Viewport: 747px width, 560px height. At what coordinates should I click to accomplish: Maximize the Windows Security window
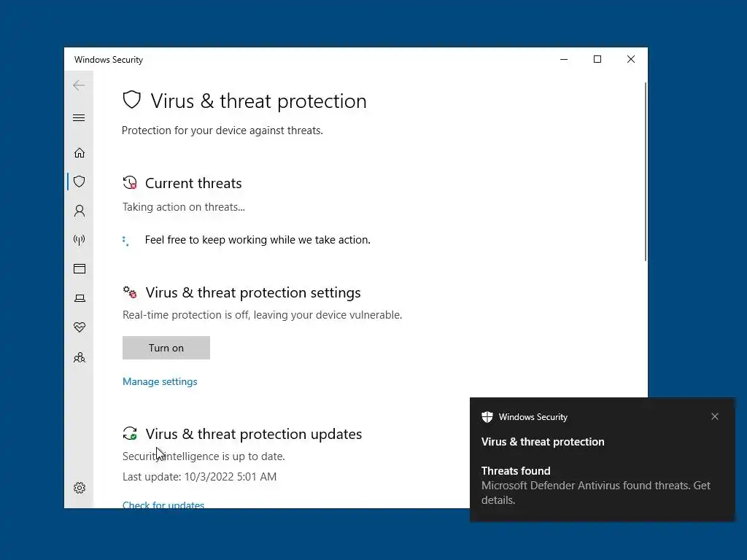tap(597, 59)
